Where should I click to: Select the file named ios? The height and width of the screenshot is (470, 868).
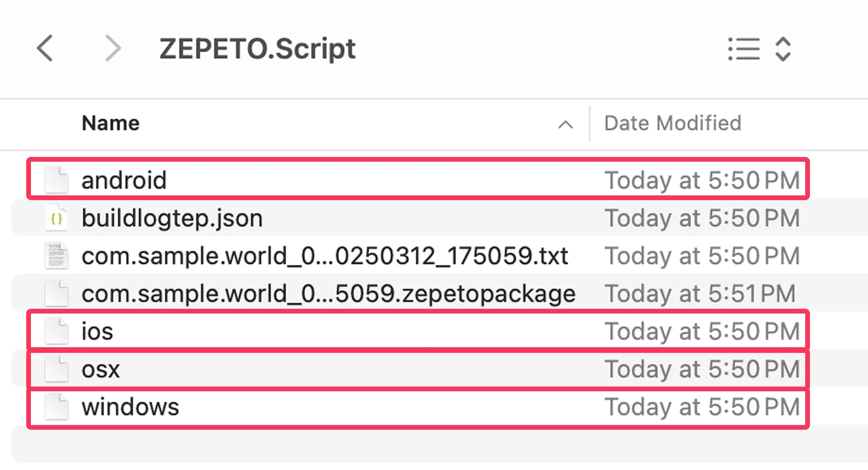(x=97, y=331)
